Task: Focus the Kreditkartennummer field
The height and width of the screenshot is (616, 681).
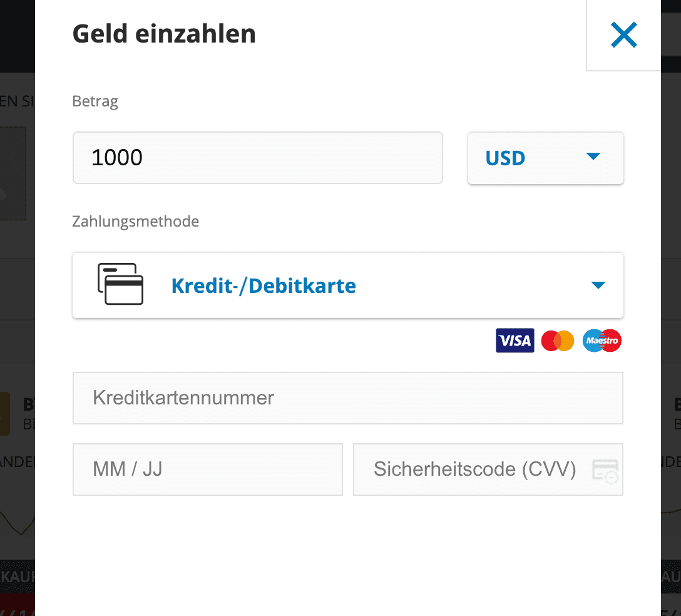Action: [x=347, y=398]
